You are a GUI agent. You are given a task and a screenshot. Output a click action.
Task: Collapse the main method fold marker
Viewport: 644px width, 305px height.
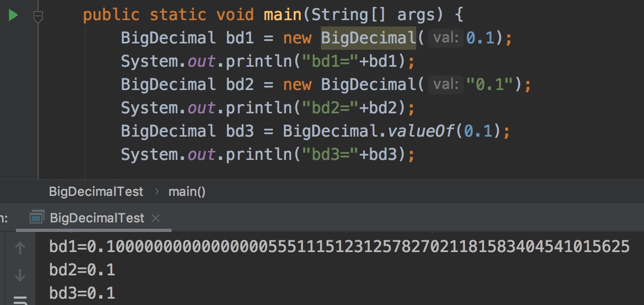coord(38,16)
